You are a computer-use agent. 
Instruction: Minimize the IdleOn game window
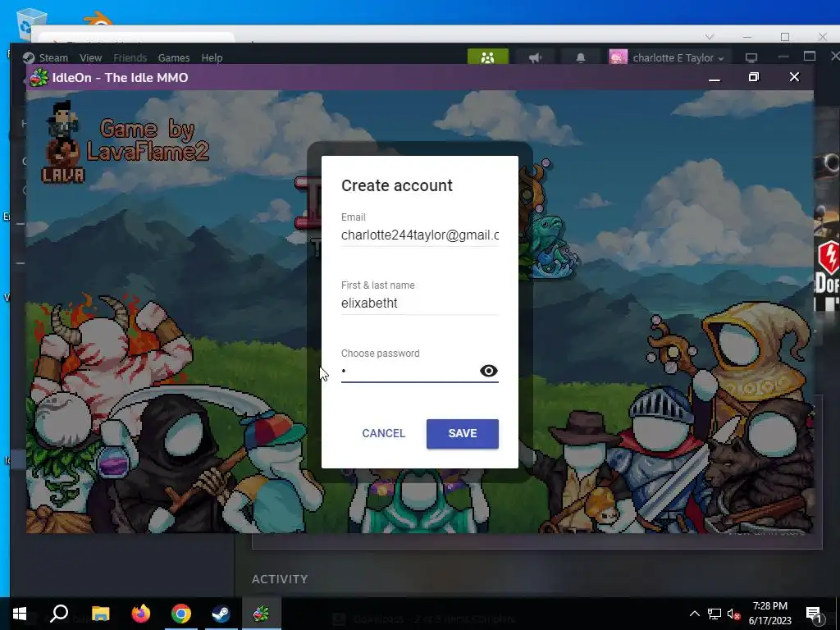[x=714, y=78]
